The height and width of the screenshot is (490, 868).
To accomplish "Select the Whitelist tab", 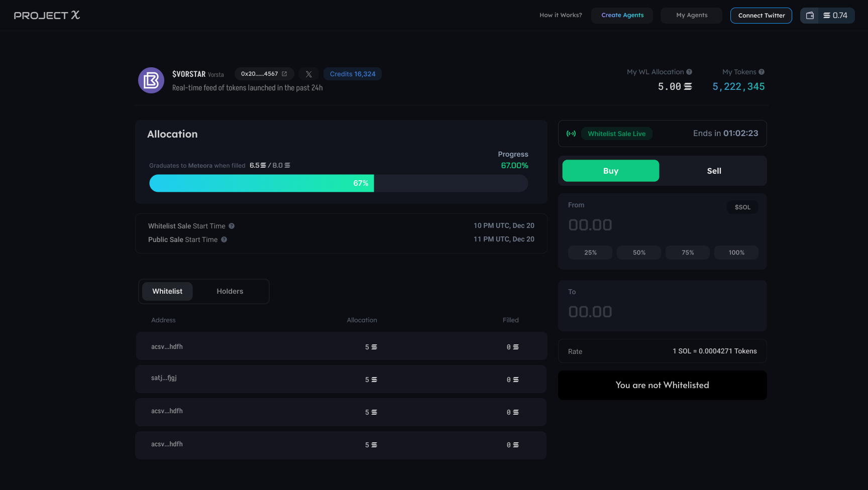I will pos(167,291).
